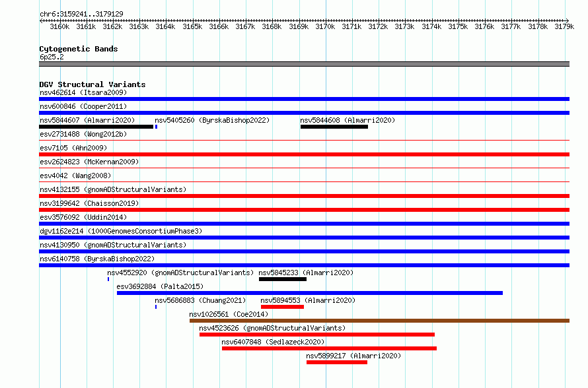588x388 pixels.
Task: Select the blue nsv6140758 variant bar
Action: coord(304,265)
